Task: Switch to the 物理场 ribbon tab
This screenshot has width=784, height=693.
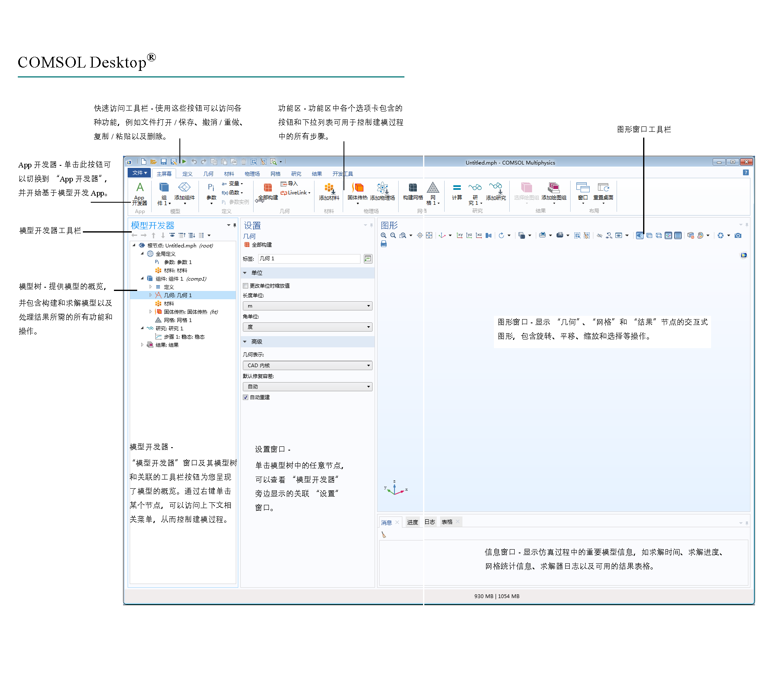Action: (x=252, y=174)
